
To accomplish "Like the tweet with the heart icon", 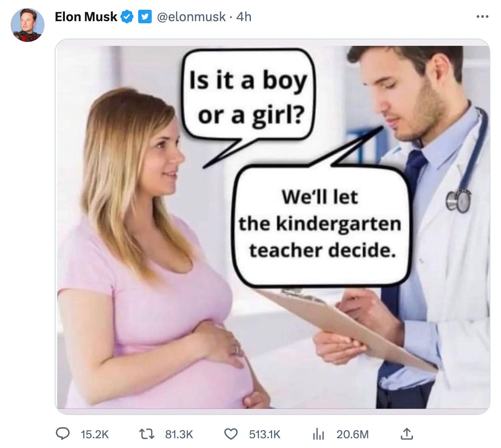I will click(231, 434).
